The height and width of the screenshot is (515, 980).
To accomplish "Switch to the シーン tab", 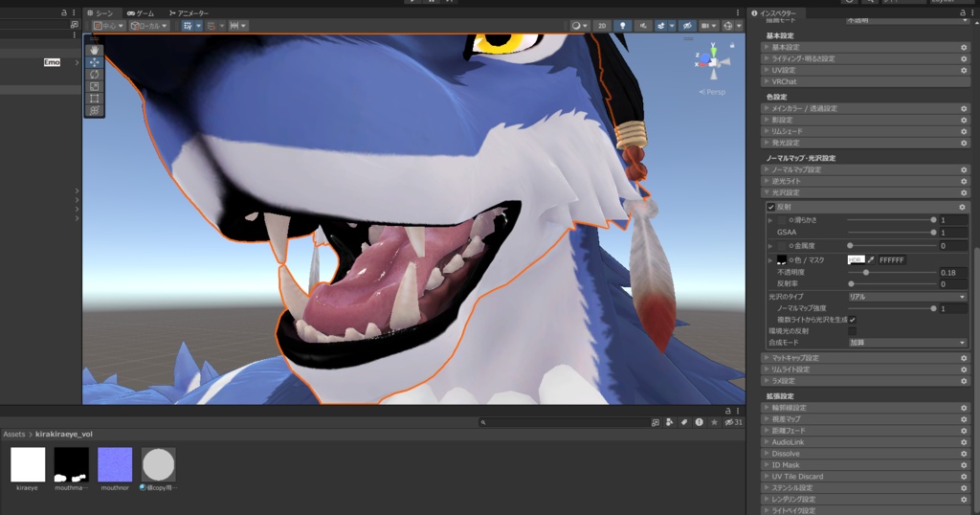I will click(100, 13).
